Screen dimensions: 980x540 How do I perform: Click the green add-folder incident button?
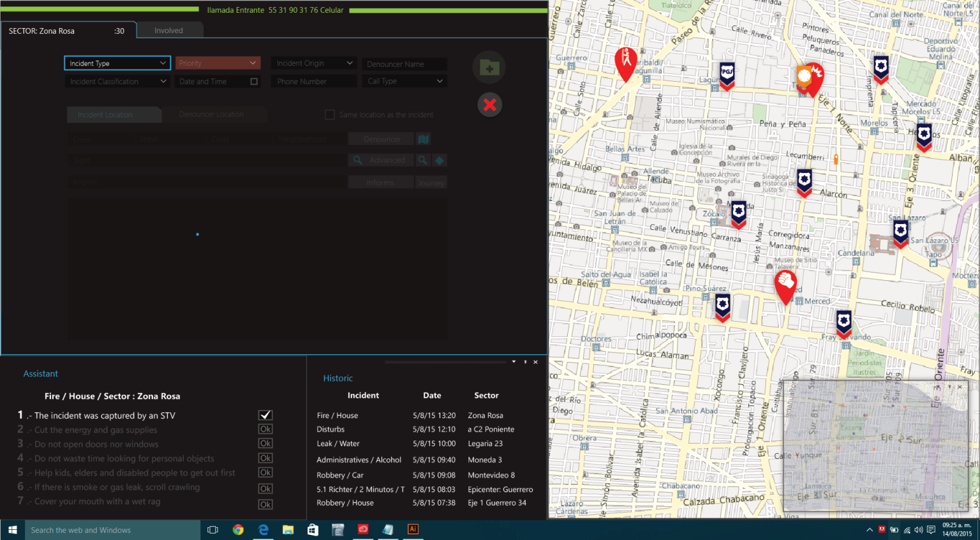[489, 67]
